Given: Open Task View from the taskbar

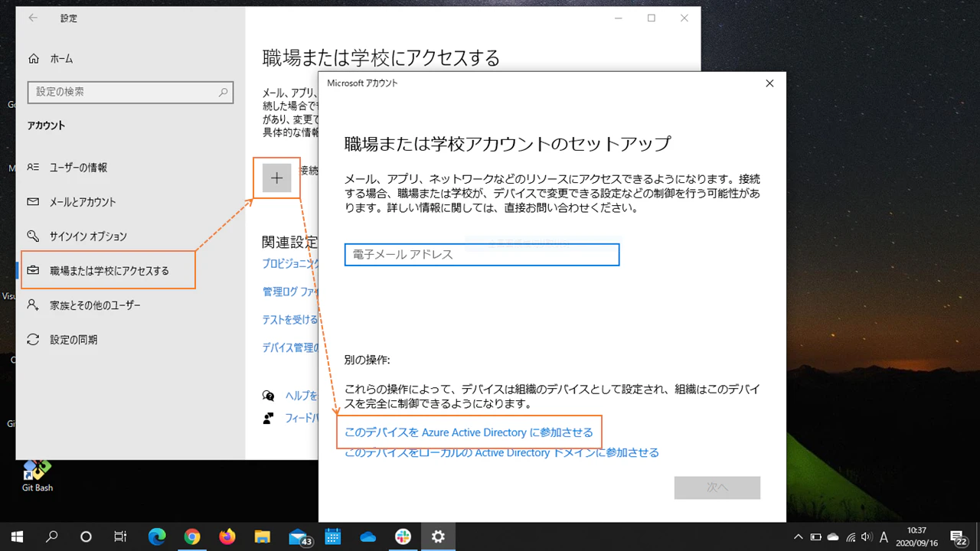Looking at the screenshot, I should (x=120, y=536).
